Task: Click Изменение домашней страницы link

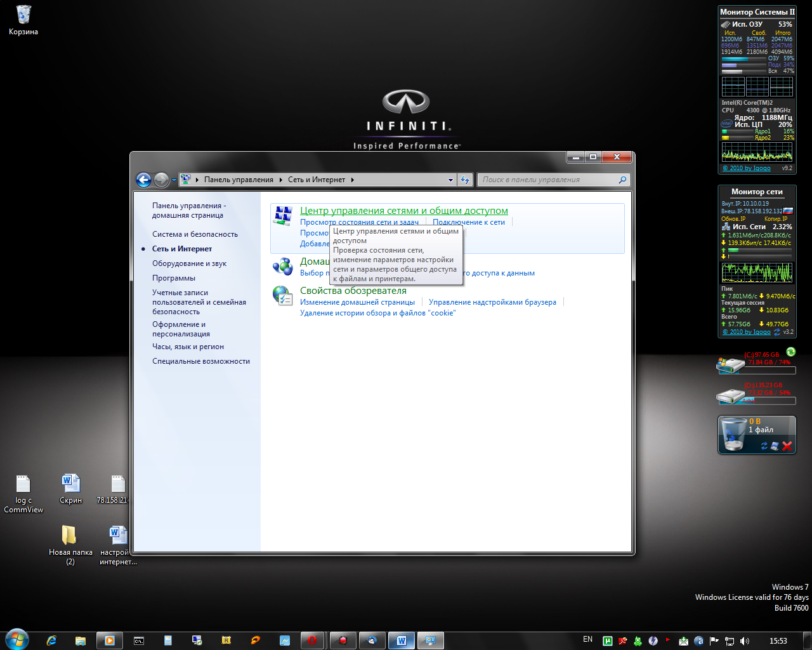Action: click(357, 302)
